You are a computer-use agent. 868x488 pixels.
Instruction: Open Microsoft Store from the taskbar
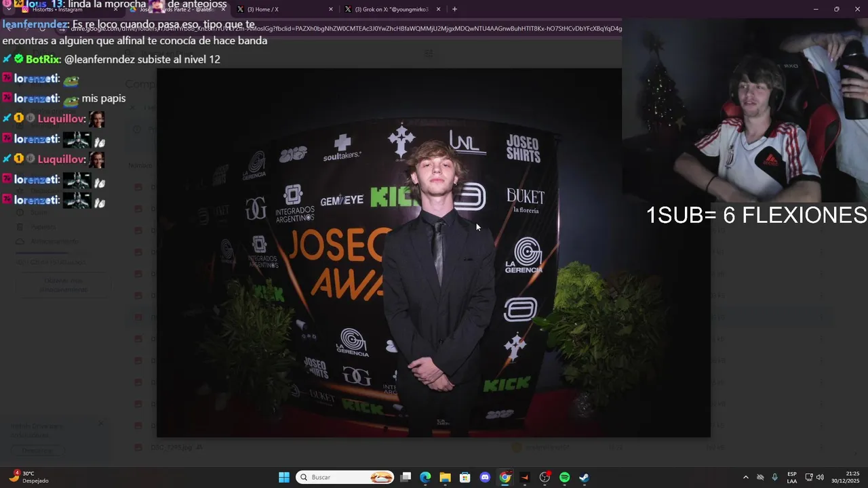point(465,477)
